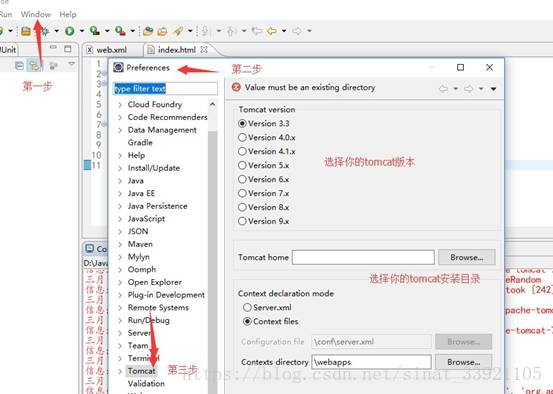Click the Debug bug toolbar icon

[45, 31]
